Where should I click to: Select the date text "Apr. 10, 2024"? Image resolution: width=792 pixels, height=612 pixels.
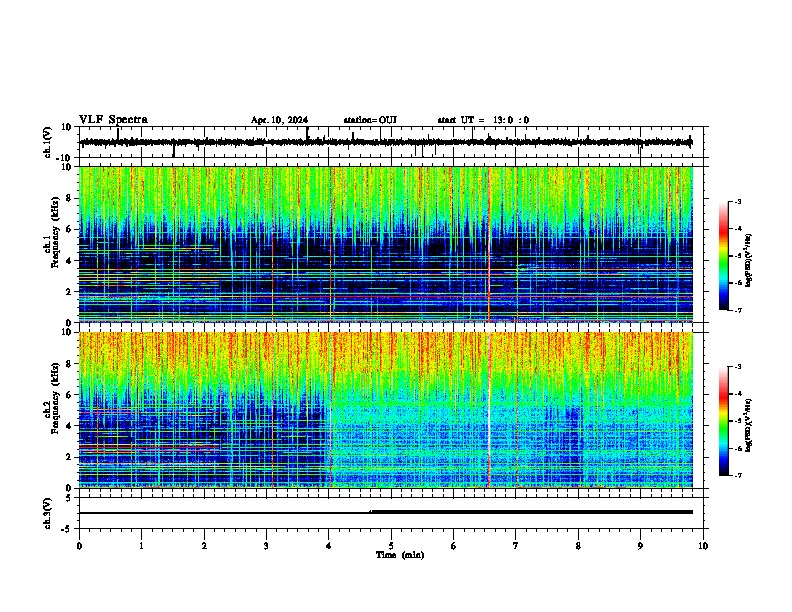pyautogui.click(x=279, y=120)
